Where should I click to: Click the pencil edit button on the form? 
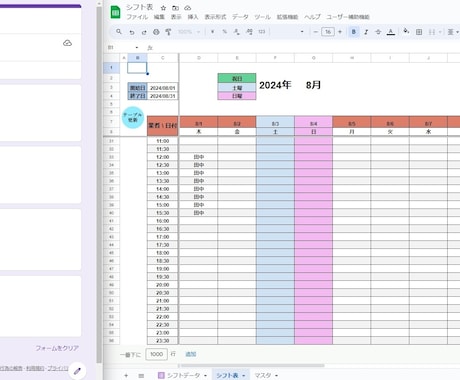coord(77,371)
